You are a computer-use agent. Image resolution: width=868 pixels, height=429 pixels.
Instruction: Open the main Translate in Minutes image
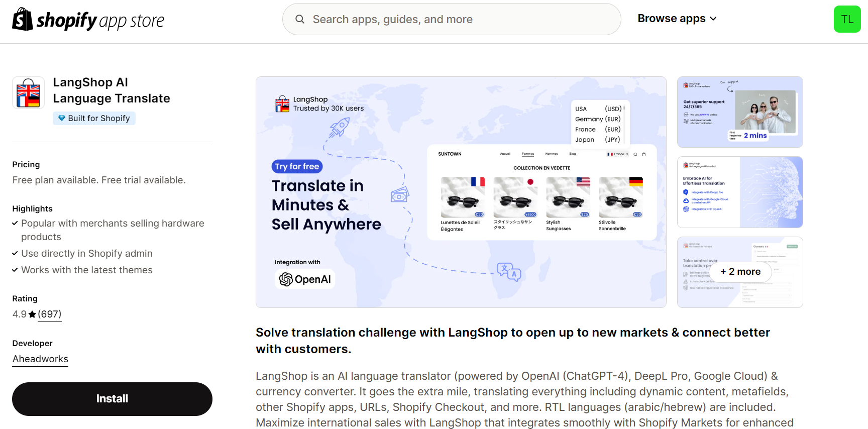(x=461, y=192)
